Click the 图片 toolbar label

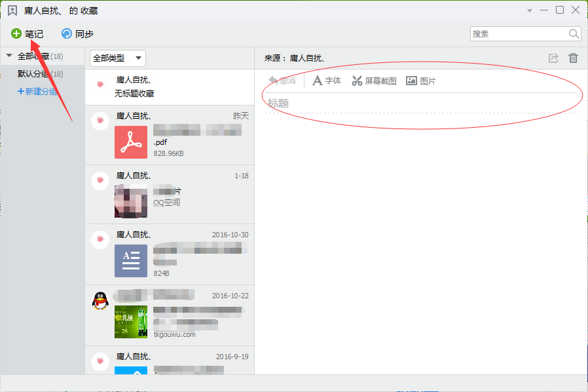[428, 81]
